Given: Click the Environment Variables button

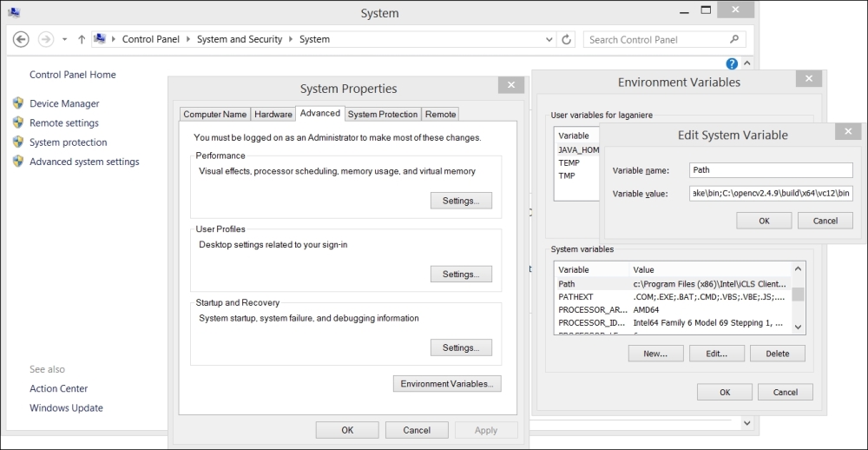Looking at the screenshot, I should tap(447, 384).
